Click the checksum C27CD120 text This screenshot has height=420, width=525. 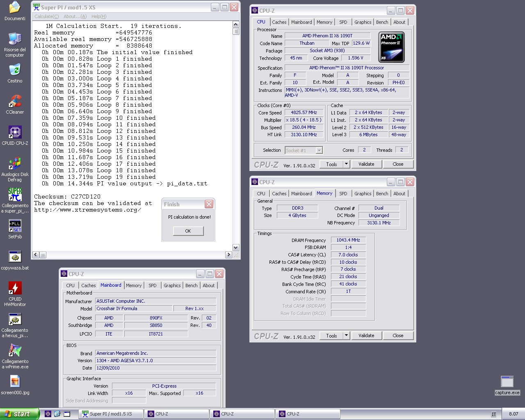[x=67, y=196]
